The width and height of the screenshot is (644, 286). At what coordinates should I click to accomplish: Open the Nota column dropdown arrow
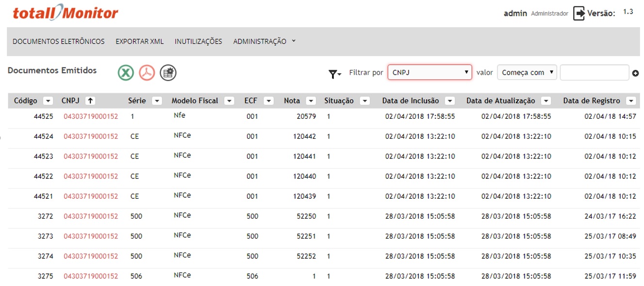311,101
